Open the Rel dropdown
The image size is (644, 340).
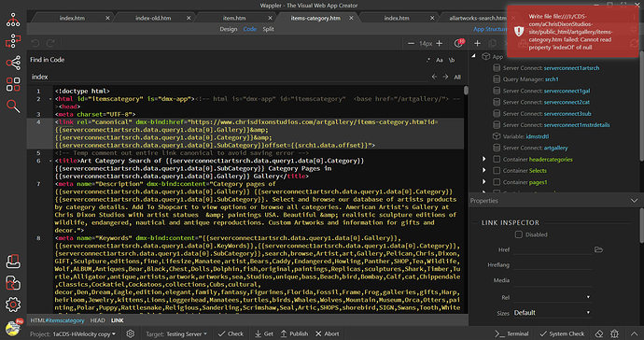tap(553, 297)
